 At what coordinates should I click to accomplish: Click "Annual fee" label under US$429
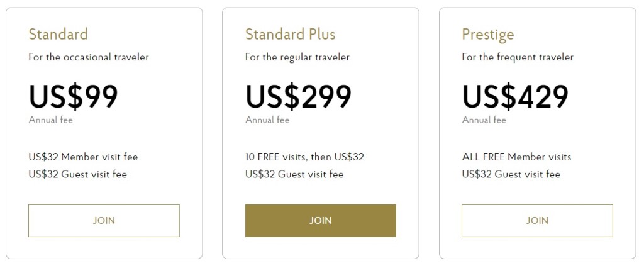click(484, 120)
